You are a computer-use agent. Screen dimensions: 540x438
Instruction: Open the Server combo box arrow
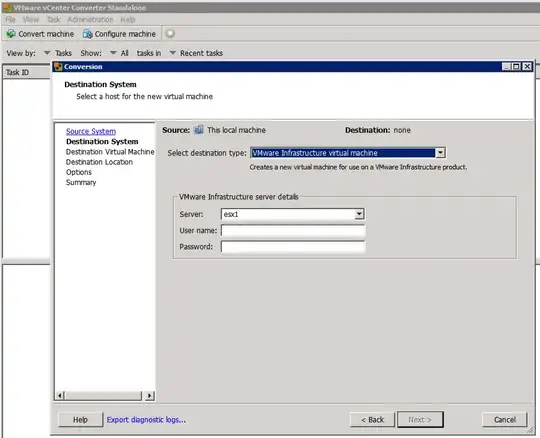[359, 214]
